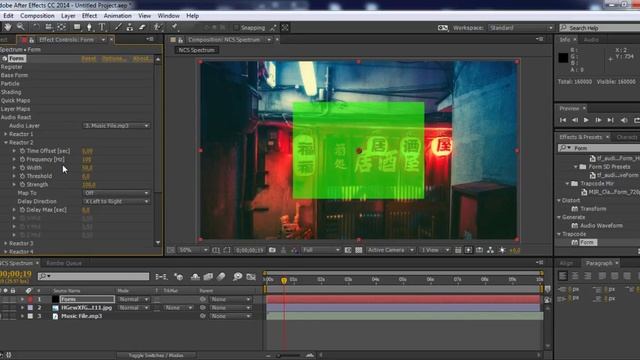The height and width of the screenshot is (360, 640).
Task: Select the Pen tool
Action: click(89, 27)
